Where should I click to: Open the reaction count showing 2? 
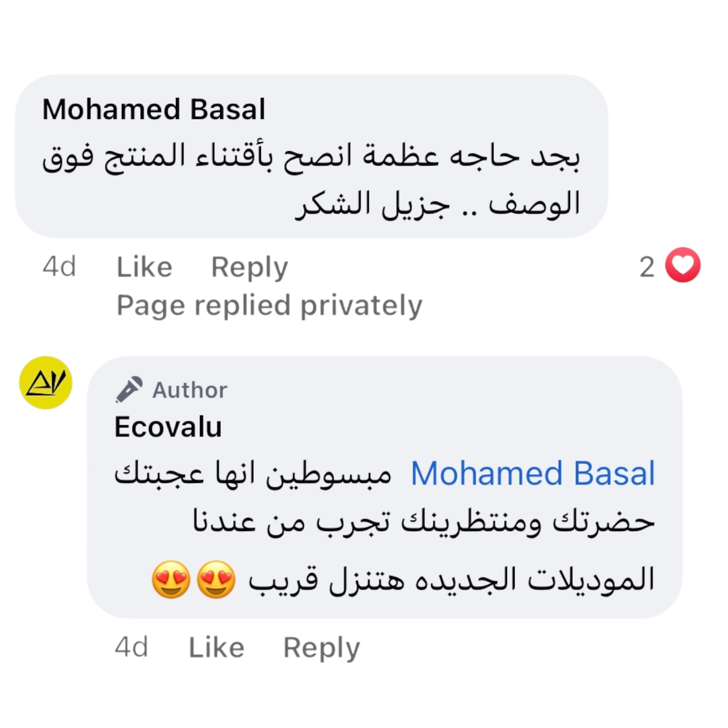coord(647,267)
